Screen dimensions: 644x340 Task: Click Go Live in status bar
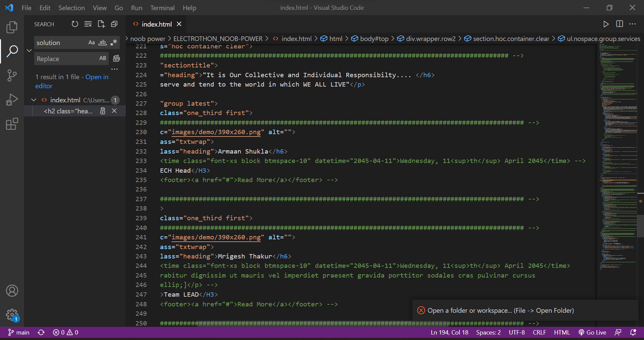click(x=592, y=332)
